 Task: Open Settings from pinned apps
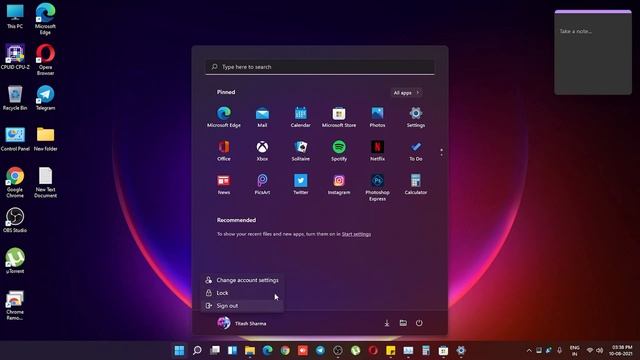pyautogui.click(x=416, y=117)
